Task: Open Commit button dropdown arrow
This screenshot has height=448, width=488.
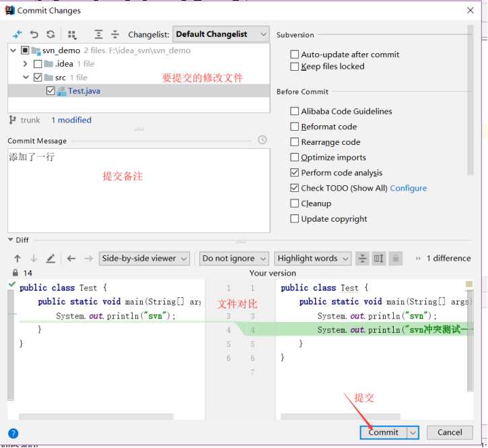Action: 413,433
